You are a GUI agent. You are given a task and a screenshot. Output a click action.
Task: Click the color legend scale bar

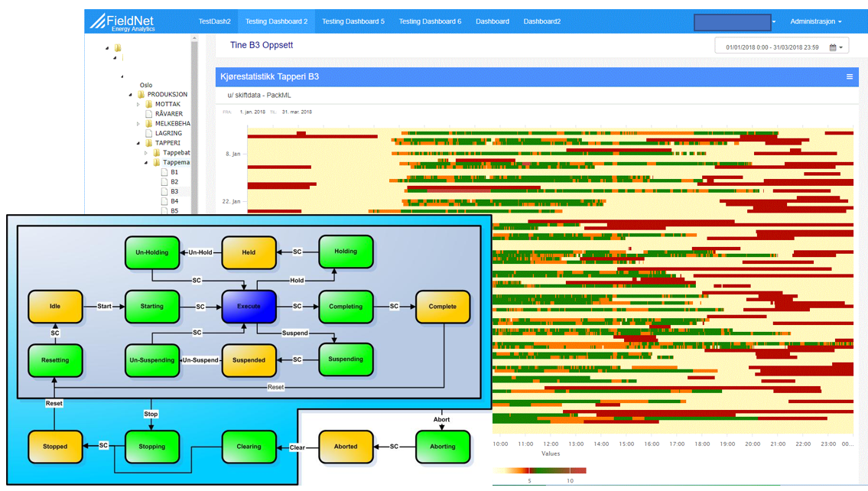pyautogui.click(x=539, y=470)
